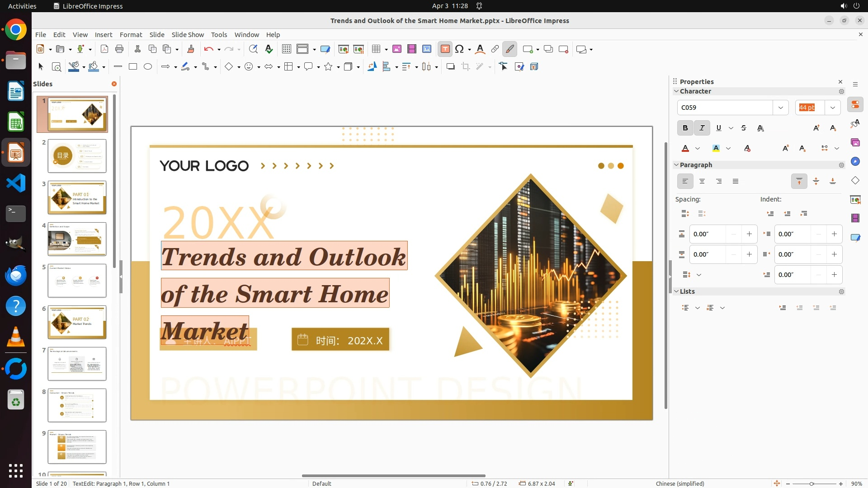The image size is (868, 488).
Task: Click the Strikethrough formatting icon
Action: click(x=744, y=128)
